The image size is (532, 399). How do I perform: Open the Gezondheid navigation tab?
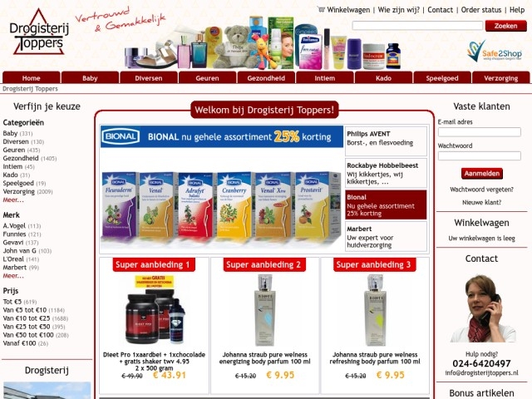(266, 77)
